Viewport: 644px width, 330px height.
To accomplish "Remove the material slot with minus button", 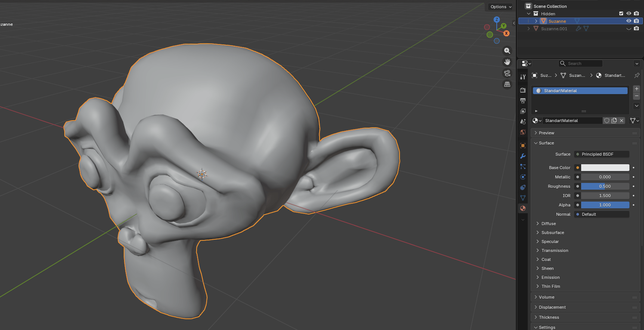I will coord(637,96).
